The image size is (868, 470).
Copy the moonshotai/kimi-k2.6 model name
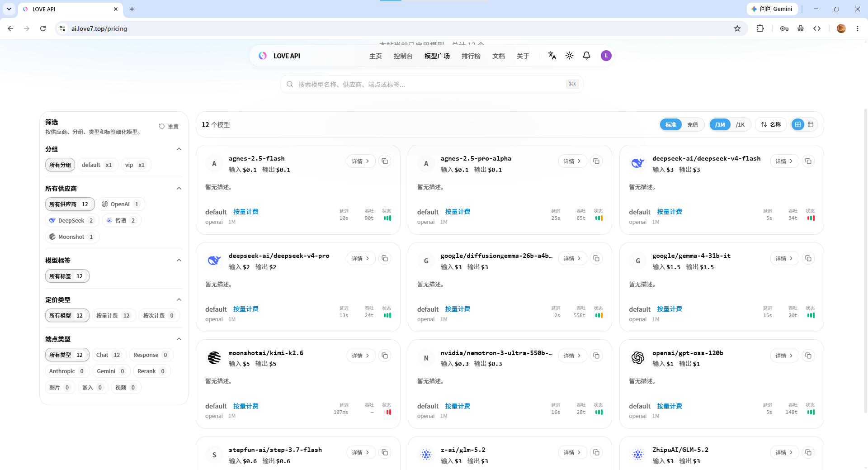(x=385, y=356)
